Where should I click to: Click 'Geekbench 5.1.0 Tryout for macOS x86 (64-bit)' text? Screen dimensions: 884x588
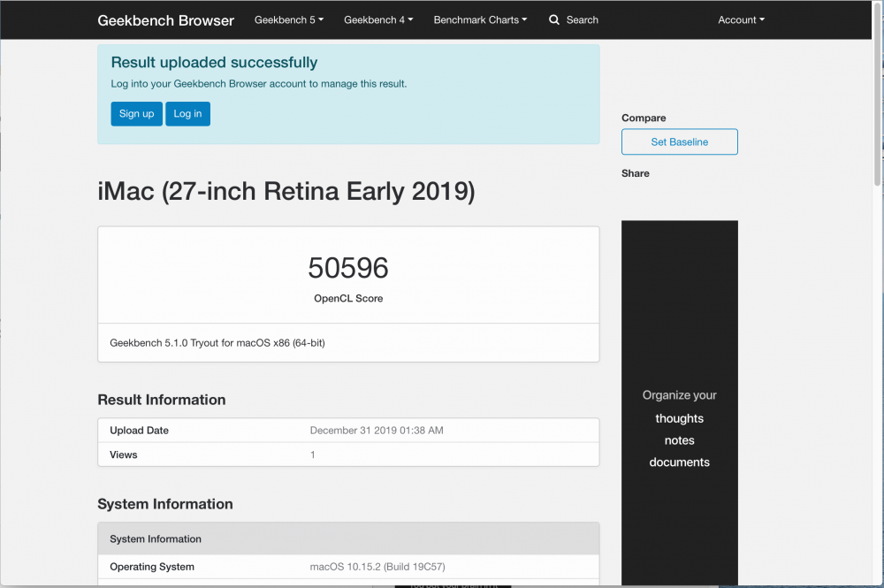[x=217, y=343]
